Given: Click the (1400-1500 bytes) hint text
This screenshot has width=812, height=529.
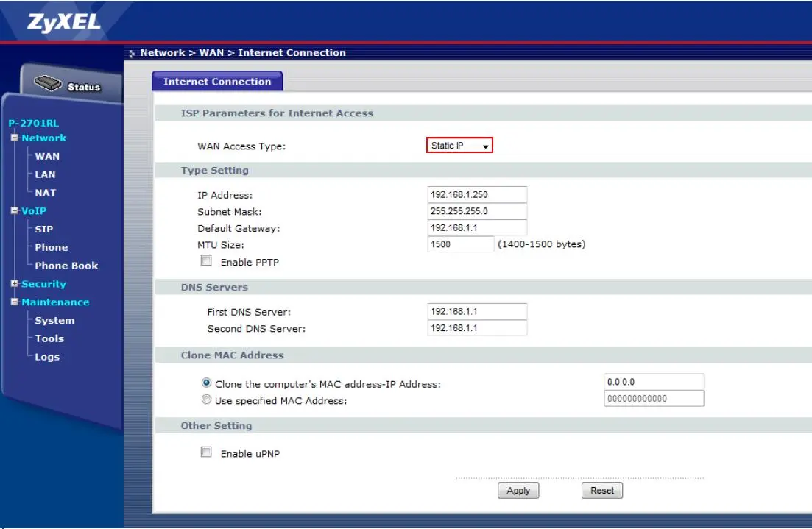Looking at the screenshot, I should (542, 244).
